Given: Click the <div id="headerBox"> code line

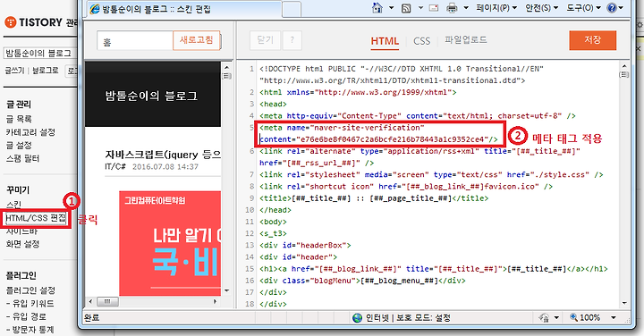Looking at the screenshot, I should pos(305,246).
